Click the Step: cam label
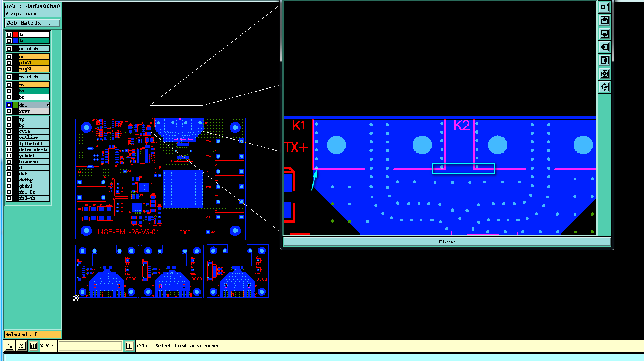 [33, 14]
